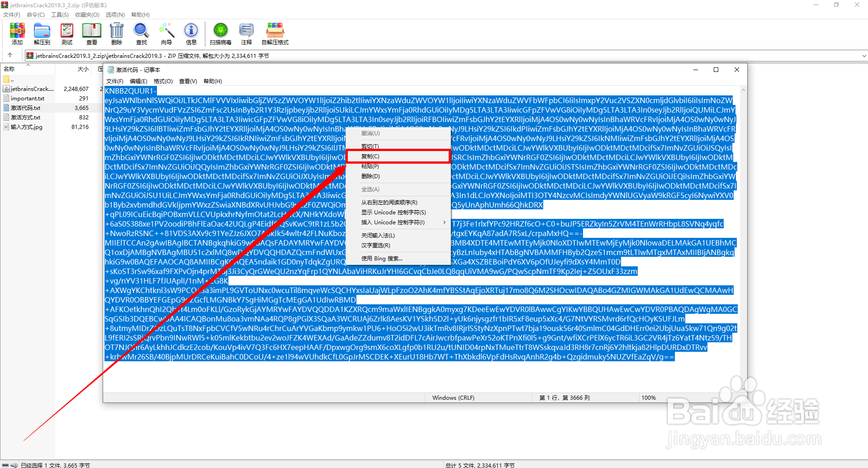Launch the 向导 (Wizard) icon

point(166,33)
